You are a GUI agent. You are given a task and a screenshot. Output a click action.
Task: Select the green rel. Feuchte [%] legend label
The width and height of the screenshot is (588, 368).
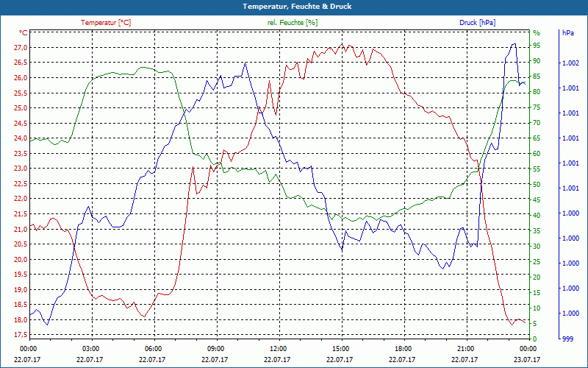[293, 23]
